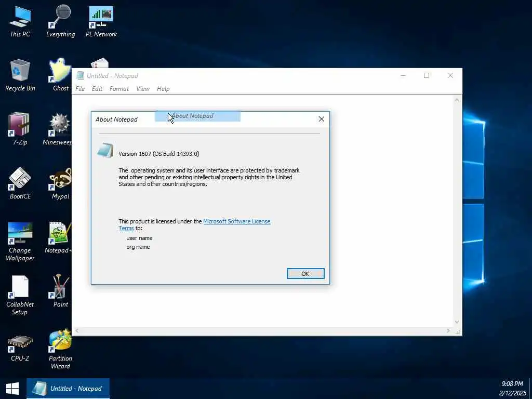Screen dimensions: 532x399
Task: Select the BootICE desktop icon
Action: (20, 183)
